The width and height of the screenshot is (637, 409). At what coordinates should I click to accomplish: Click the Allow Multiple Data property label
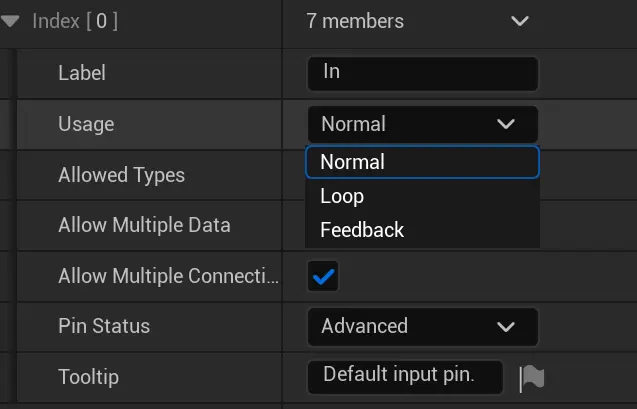144,225
